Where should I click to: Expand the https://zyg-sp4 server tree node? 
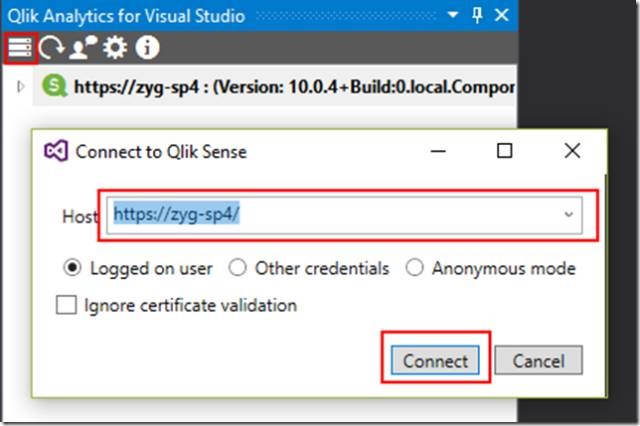pyautogui.click(x=20, y=87)
